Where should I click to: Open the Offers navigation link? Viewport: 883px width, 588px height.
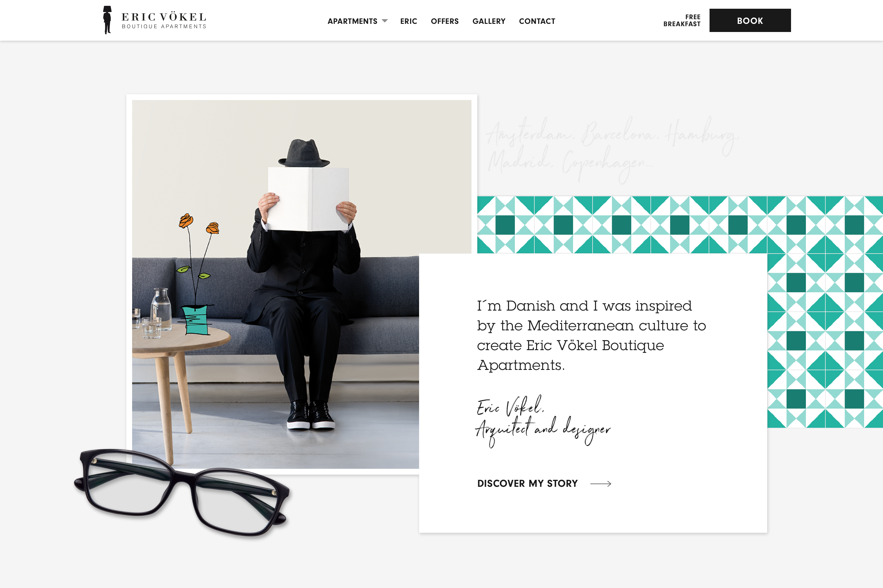coord(444,22)
